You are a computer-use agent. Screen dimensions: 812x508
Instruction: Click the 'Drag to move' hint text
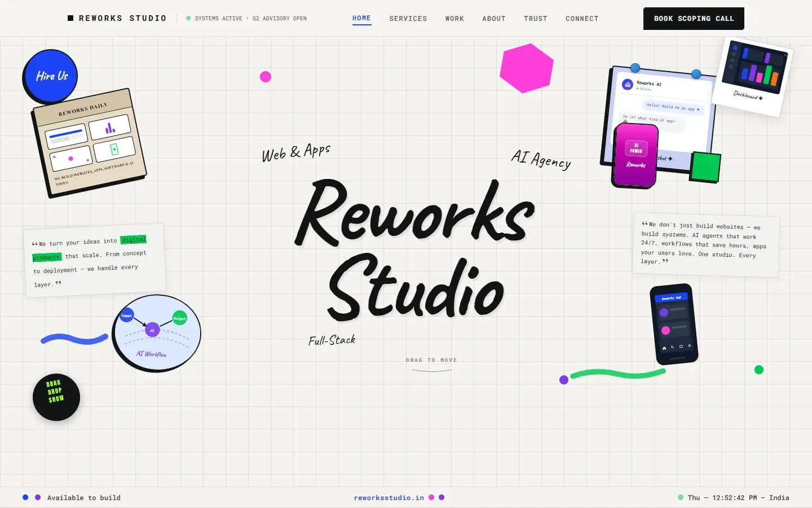[431, 360]
